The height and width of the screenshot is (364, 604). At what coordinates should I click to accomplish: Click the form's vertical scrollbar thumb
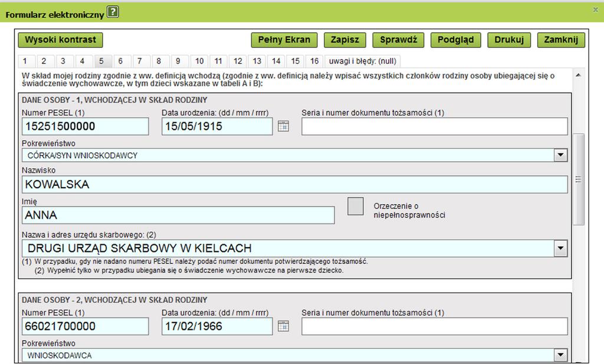coord(578,179)
